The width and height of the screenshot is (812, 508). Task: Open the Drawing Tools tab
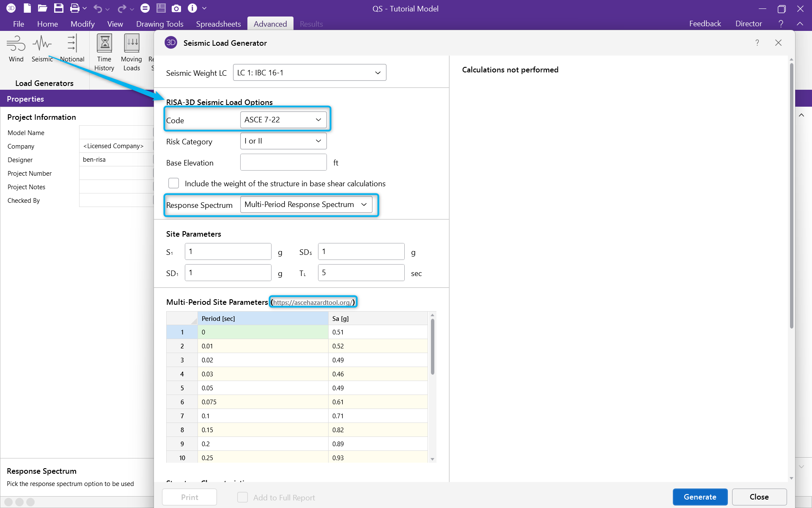(159, 24)
